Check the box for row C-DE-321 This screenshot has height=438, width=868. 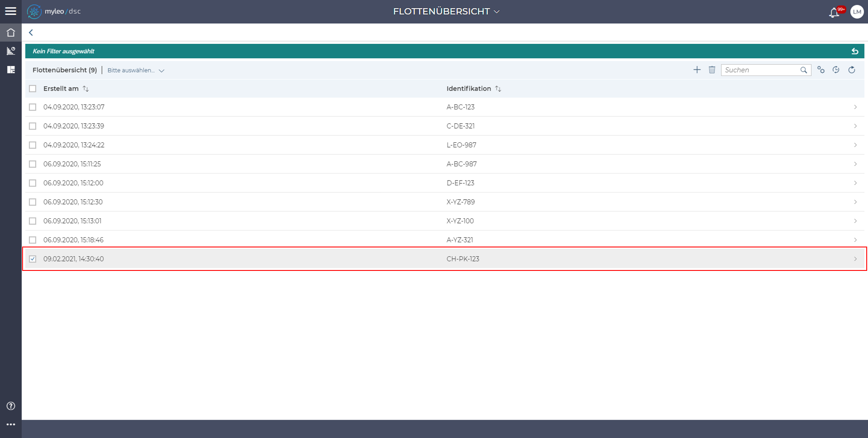(x=33, y=126)
